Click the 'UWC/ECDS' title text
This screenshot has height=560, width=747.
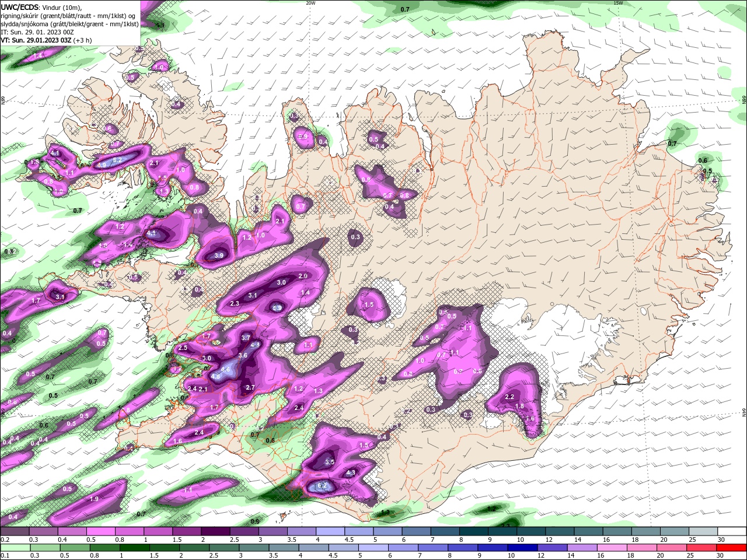pyautogui.click(x=20, y=7)
